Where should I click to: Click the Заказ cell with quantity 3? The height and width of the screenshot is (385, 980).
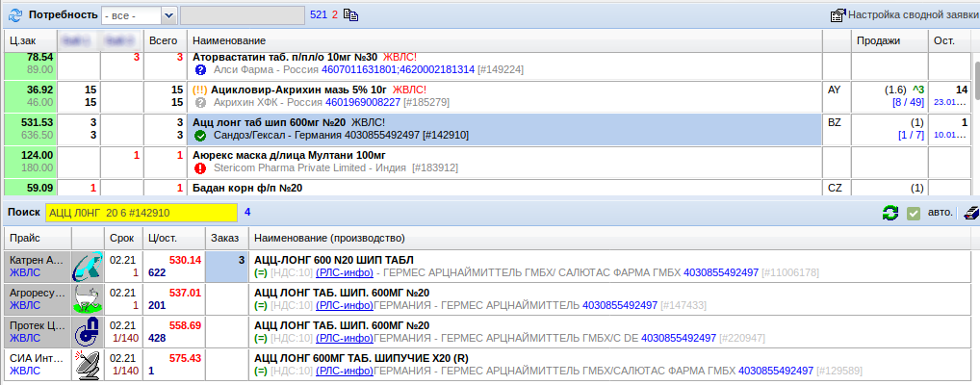(226, 267)
